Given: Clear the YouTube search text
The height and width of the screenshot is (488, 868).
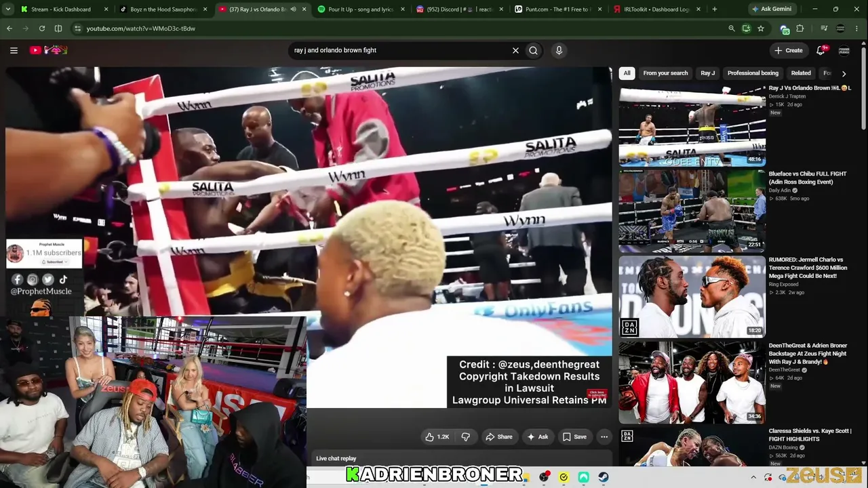Looking at the screenshot, I should (515, 50).
